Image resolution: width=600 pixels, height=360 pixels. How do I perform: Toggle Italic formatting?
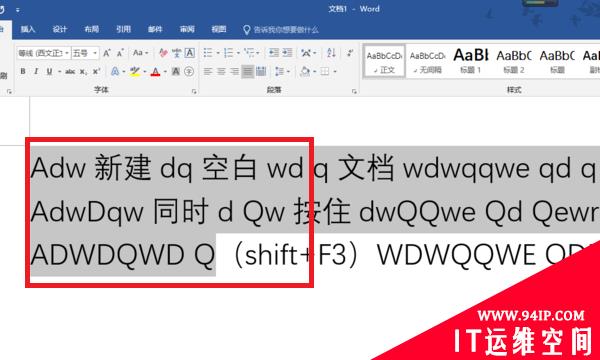(x=36, y=71)
